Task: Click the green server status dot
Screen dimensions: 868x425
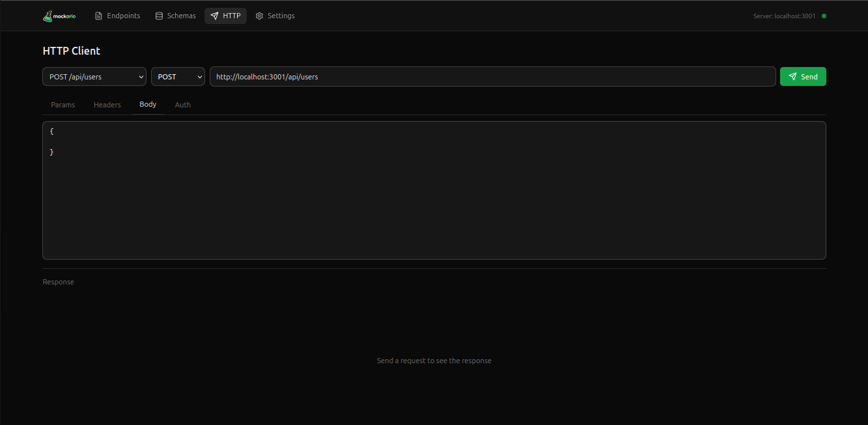Action: tap(824, 16)
